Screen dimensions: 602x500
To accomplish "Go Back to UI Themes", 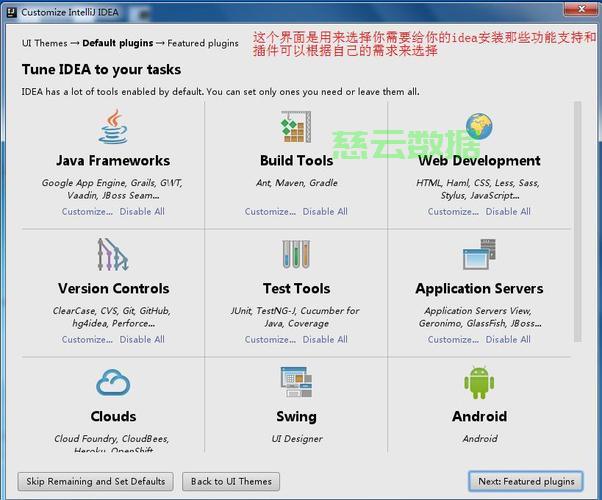I will pyautogui.click(x=231, y=482).
